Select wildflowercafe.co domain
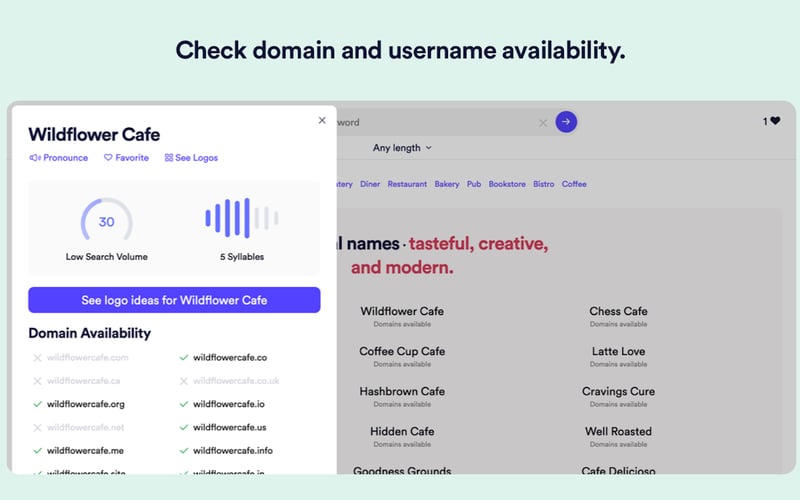The width and height of the screenshot is (800, 500). click(230, 358)
